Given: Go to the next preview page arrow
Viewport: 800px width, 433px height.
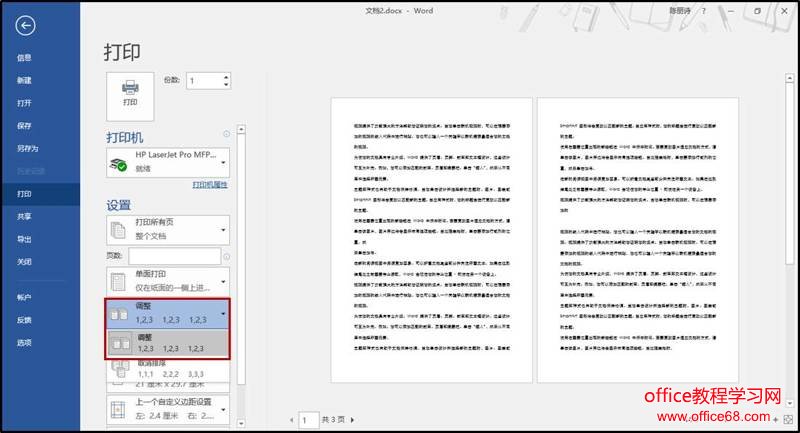Looking at the screenshot, I should pyautogui.click(x=353, y=420).
